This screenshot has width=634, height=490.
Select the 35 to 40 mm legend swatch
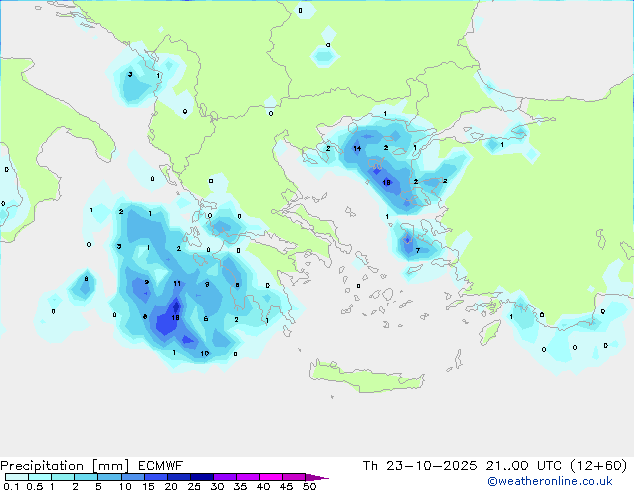(247, 477)
